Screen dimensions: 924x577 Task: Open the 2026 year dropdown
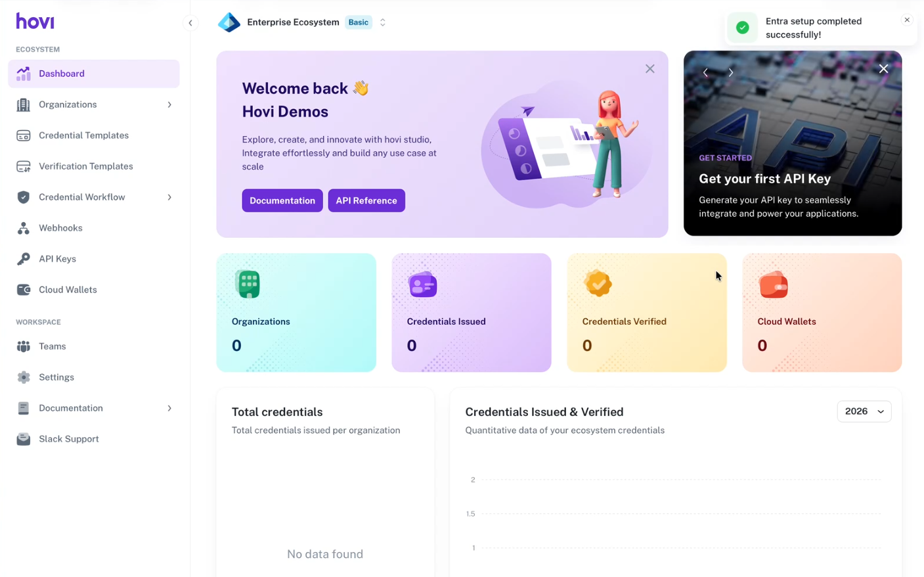864,411
